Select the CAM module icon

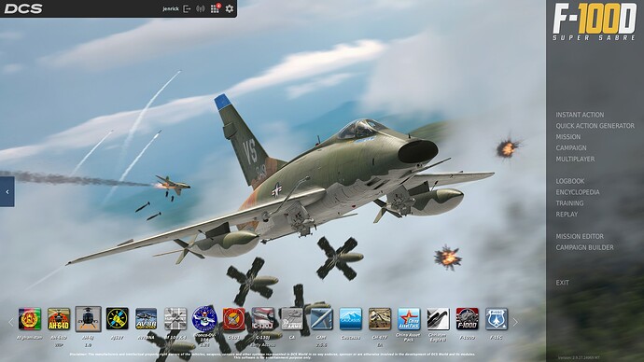321,319
